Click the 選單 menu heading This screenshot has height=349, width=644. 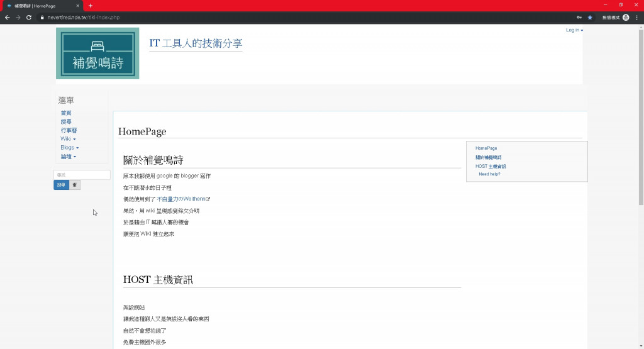tap(65, 100)
